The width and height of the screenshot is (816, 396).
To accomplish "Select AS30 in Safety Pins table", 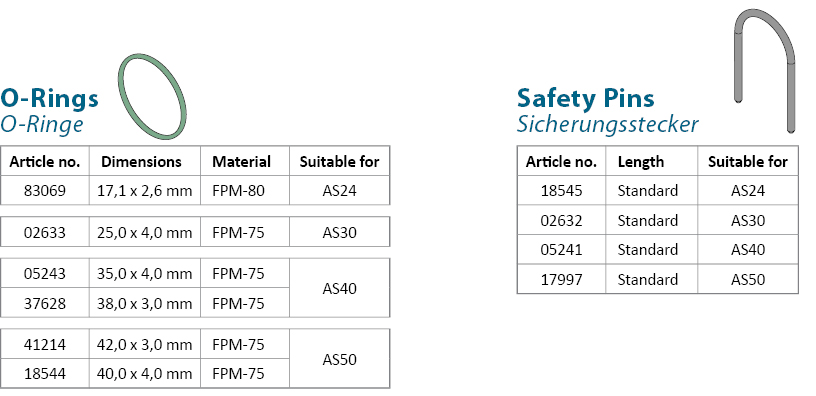I will [x=748, y=220].
